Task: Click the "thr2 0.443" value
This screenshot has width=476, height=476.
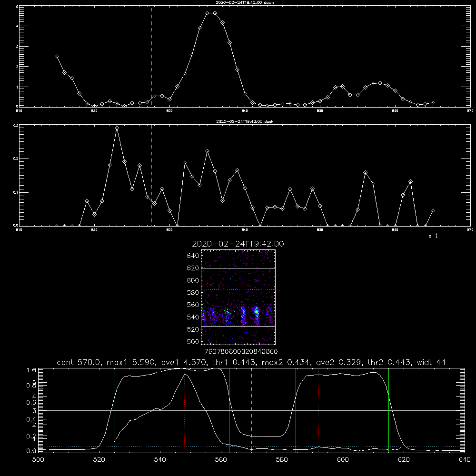Action: click(389, 362)
